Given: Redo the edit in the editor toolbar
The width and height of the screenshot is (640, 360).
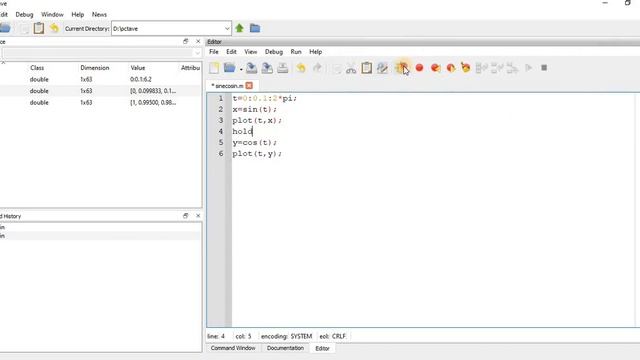Looking at the screenshot, I should pos(317,68).
